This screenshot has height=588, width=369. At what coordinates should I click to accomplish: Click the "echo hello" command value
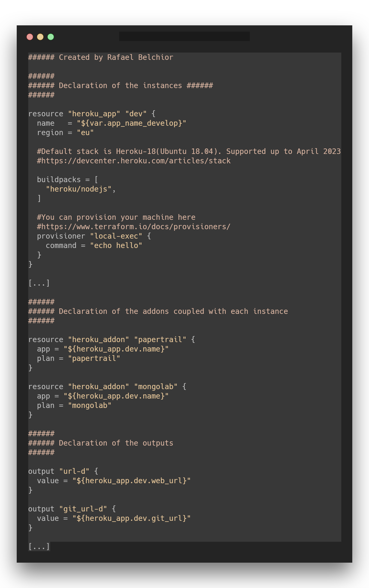pyautogui.click(x=116, y=246)
